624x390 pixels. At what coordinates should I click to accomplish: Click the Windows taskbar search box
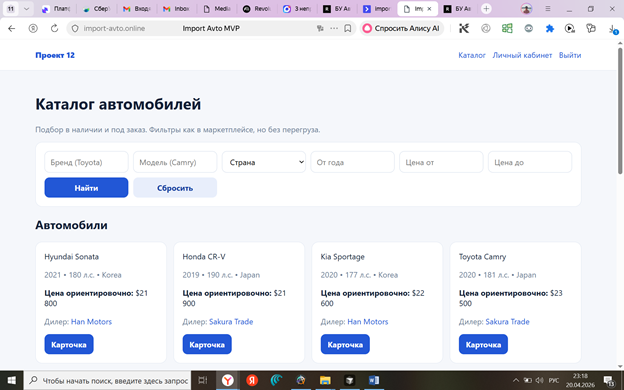107,380
